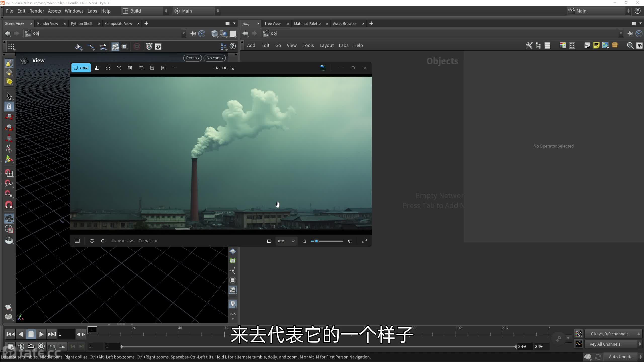
Task: Toggle the real-time playback clock button
Action: coord(41,346)
